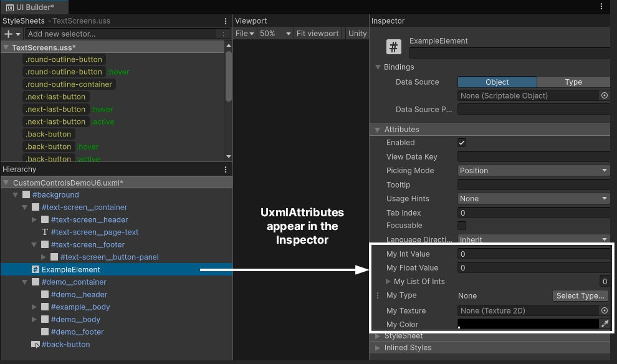Expand the Inlined Styles section

coord(378,348)
